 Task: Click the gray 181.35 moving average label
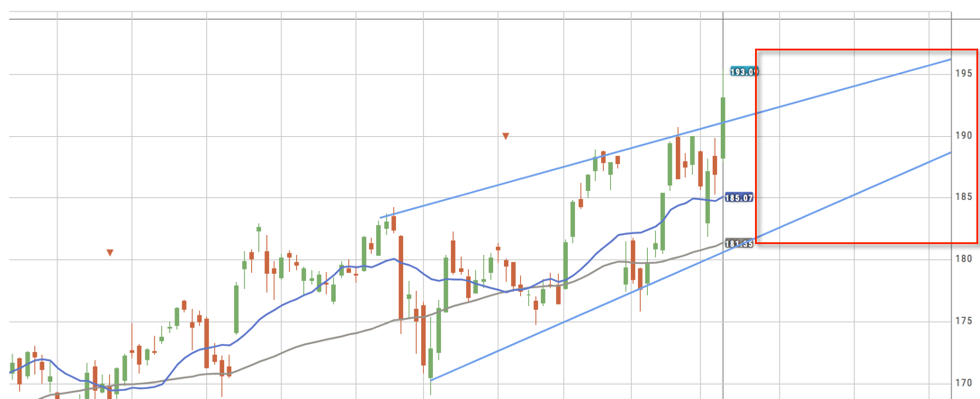point(740,243)
